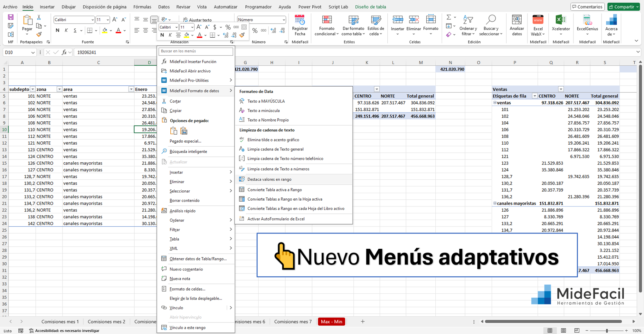644x334 pixels.
Task: Switch to the Fórmulas tab
Action: click(x=142, y=7)
